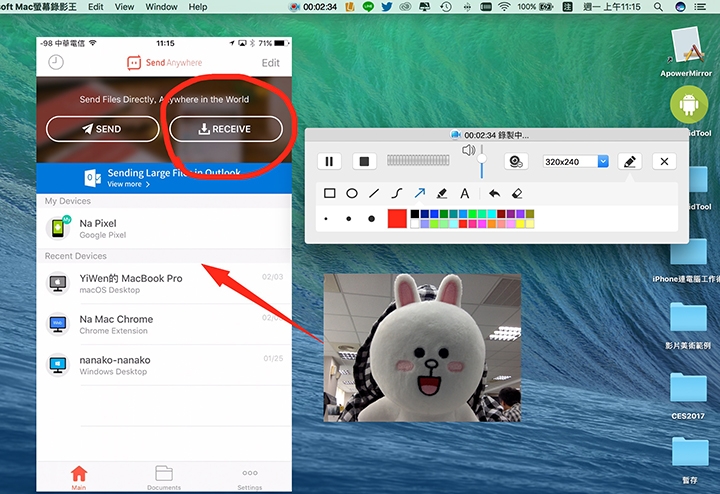Screen dimensions: 720x494
Task: Select the highlighter tool
Action: [442, 193]
